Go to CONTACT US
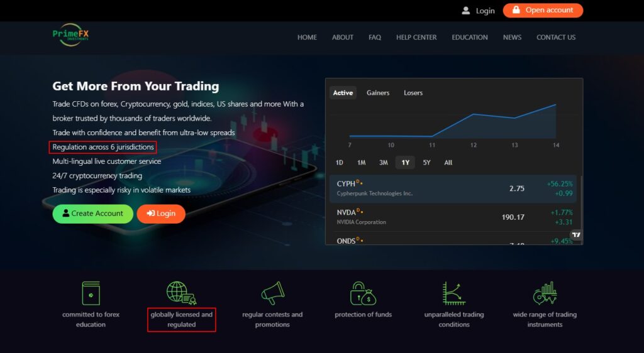The height and width of the screenshot is (353, 644). coord(556,37)
